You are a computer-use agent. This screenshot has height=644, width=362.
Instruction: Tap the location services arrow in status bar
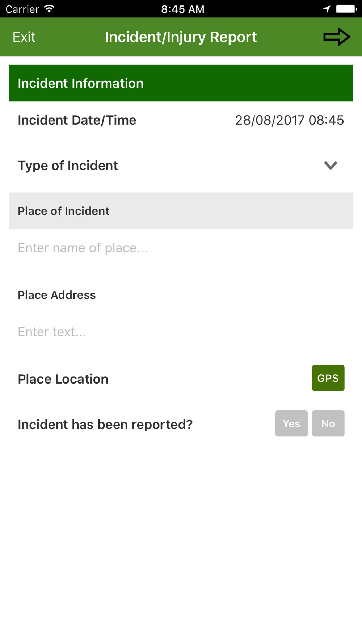[327, 9]
